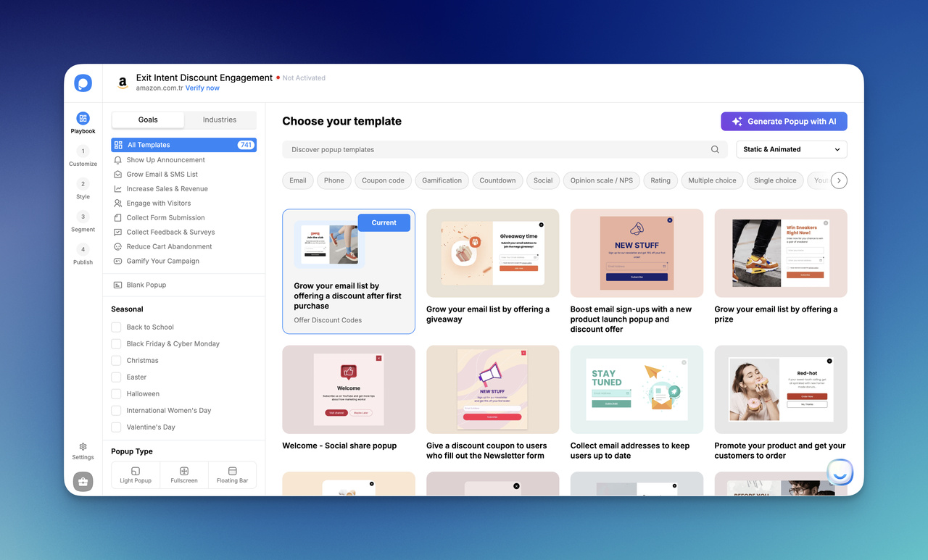Open the Static & Animated dropdown
Viewport: 928px width, 560px height.
pos(791,149)
